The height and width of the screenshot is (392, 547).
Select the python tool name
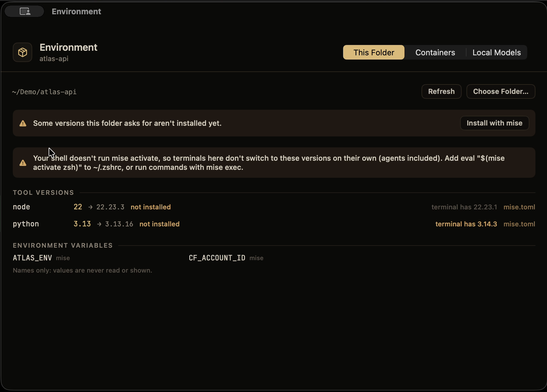click(26, 224)
